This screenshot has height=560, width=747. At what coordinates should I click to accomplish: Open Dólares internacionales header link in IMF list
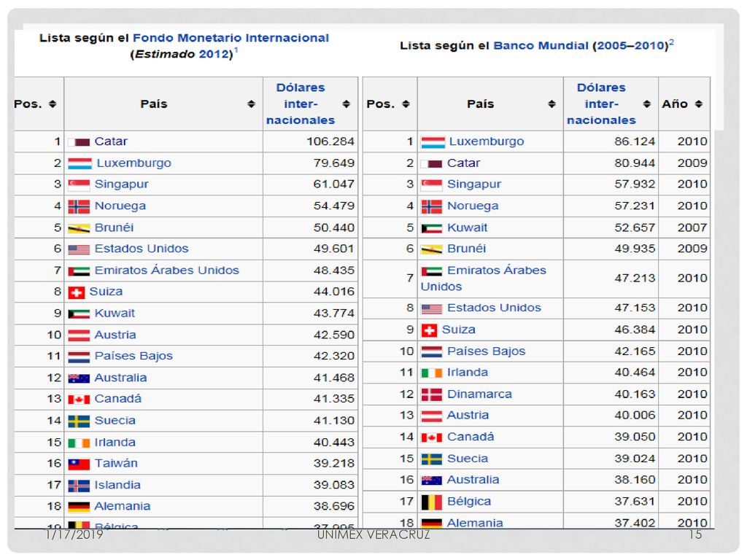point(301,104)
